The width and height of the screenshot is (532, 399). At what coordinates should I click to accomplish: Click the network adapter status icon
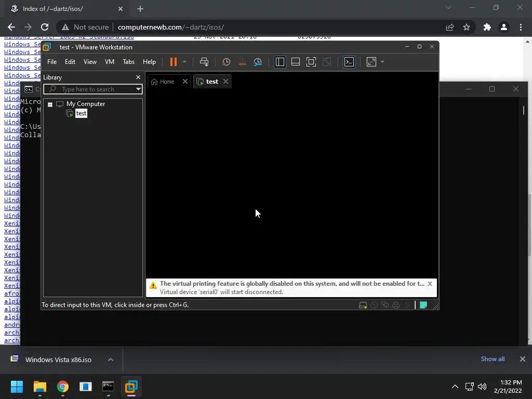point(385,305)
